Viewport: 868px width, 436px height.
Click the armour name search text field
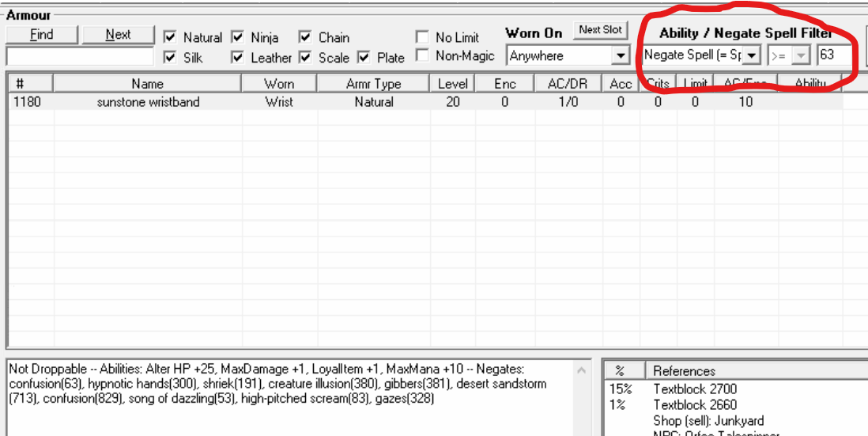tap(79, 56)
